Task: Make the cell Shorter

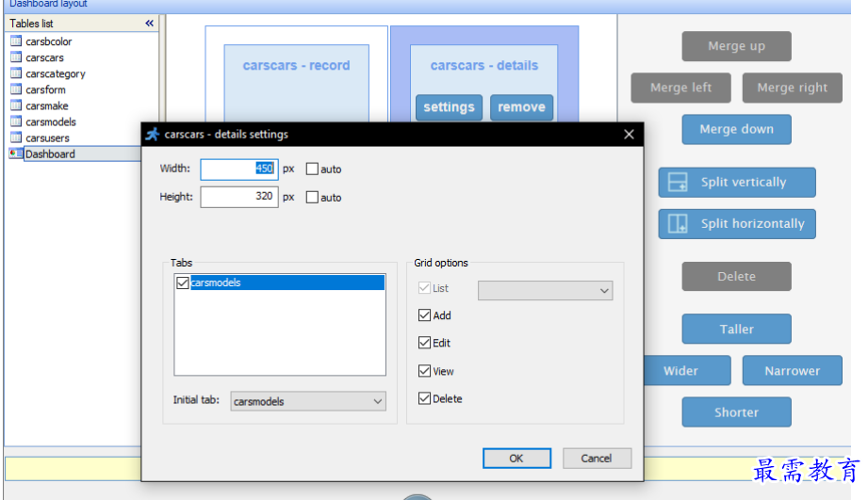Action: click(736, 412)
